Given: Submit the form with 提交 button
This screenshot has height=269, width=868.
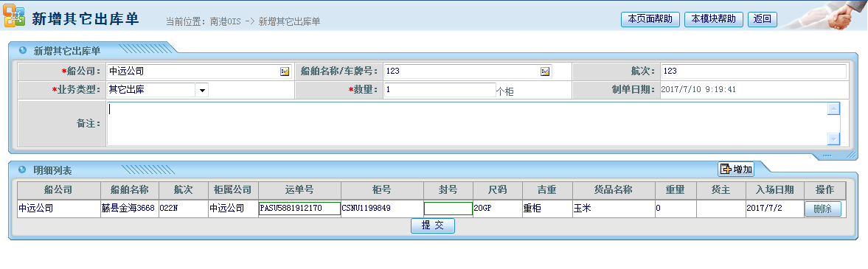Looking at the screenshot, I should (x=433, y=226).
